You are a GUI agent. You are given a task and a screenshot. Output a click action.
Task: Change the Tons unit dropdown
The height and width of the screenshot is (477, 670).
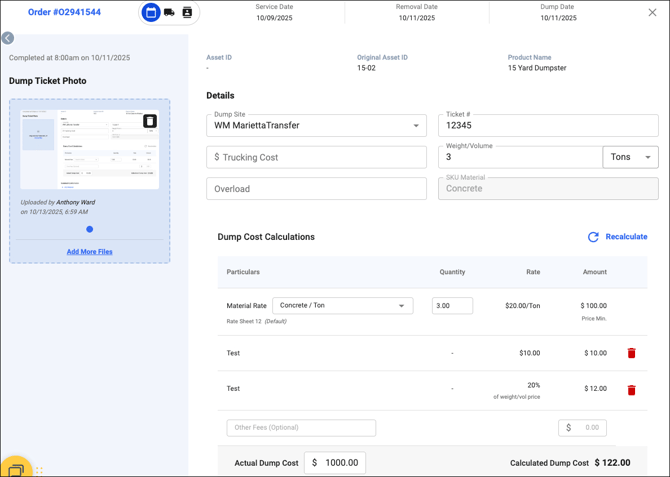pyautogui.click(x=631, y=157)
